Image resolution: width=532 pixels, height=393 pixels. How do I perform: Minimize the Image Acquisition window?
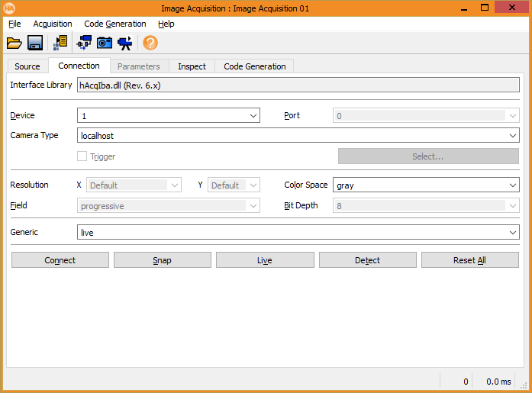coord(464,8)
